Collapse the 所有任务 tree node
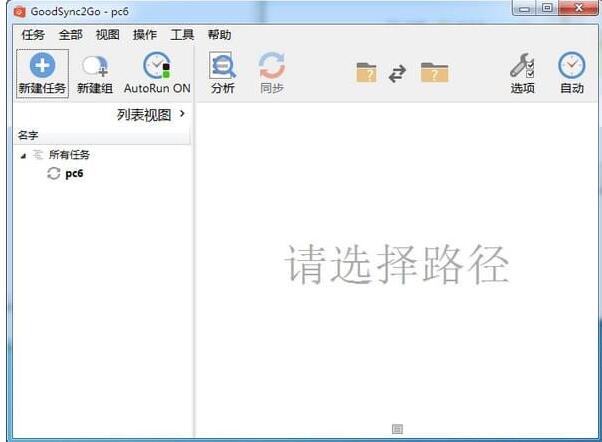Viewport: 602px width, 442px height. (x=23, y=156)
